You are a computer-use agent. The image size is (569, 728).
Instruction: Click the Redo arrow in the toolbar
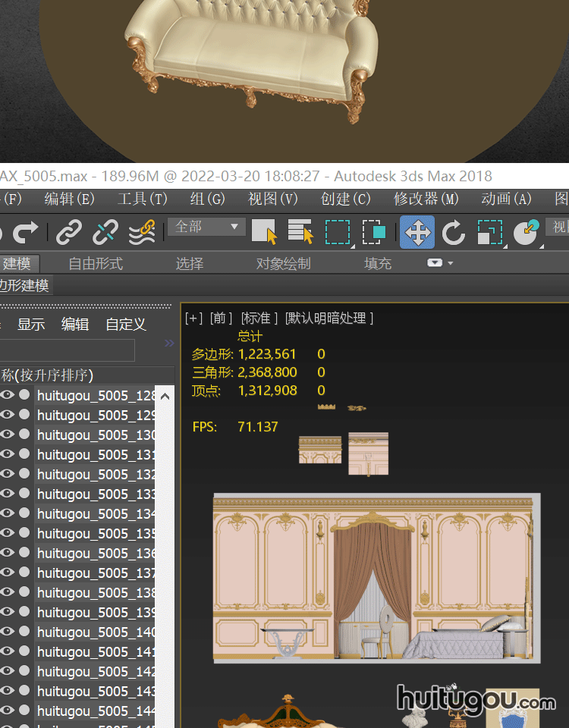coord(25,232)
